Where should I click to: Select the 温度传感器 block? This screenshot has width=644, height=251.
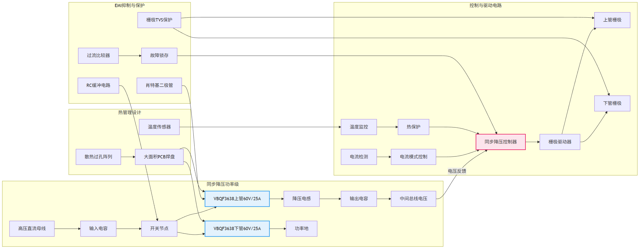point(159,127)
